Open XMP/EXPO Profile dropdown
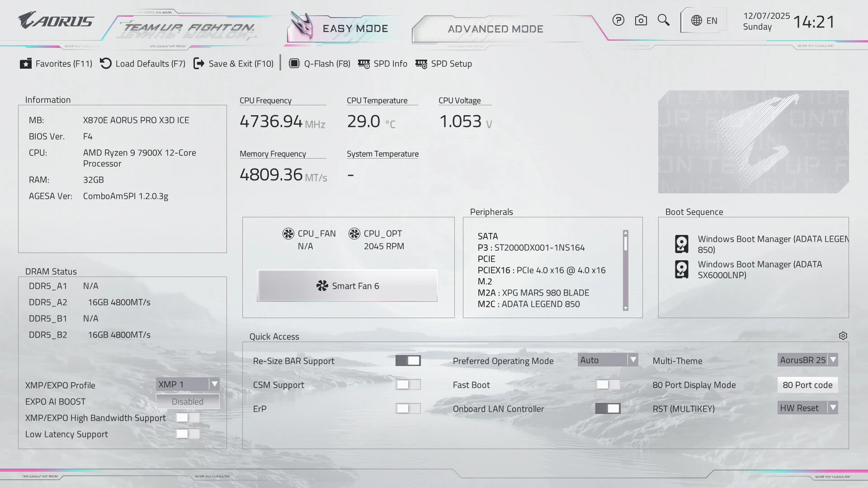Image resolution: width=868 pixels, height=488 pixels. (188, 384)
